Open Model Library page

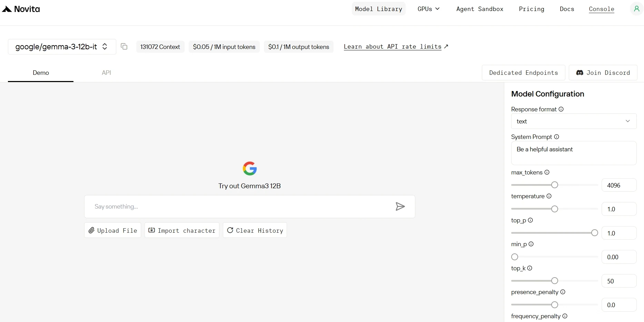[378, 9]
